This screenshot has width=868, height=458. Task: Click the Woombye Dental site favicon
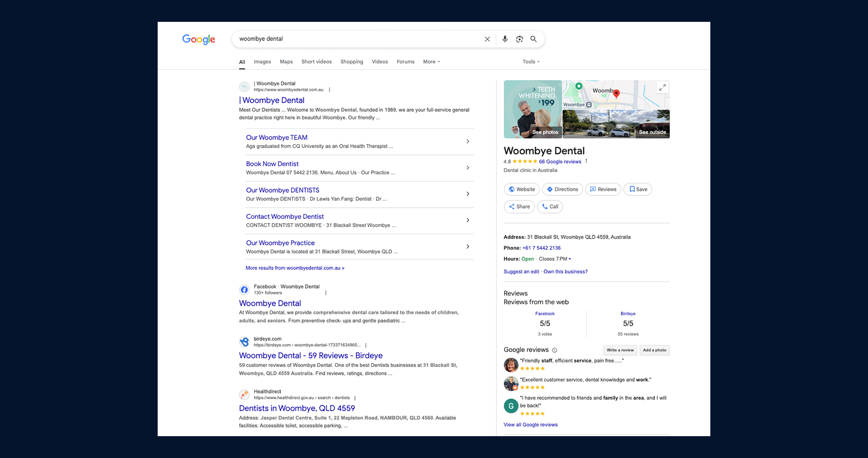(244, 86)
